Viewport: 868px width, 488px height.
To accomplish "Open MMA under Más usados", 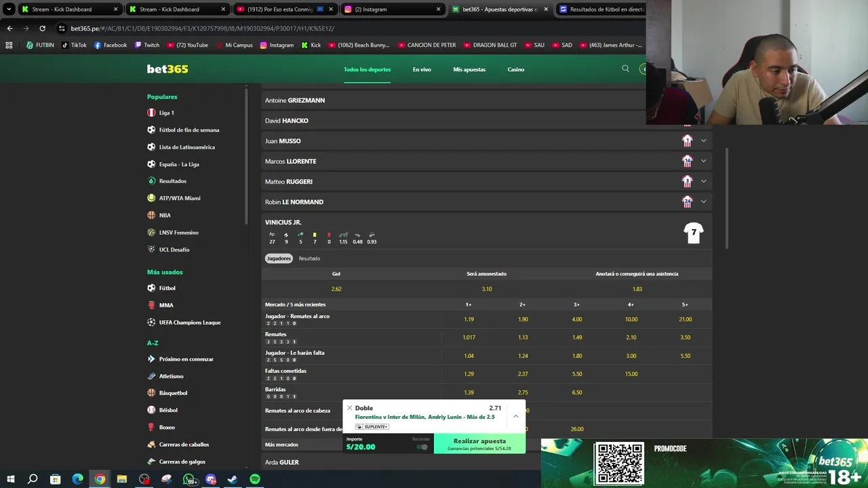I will point(165,305).
